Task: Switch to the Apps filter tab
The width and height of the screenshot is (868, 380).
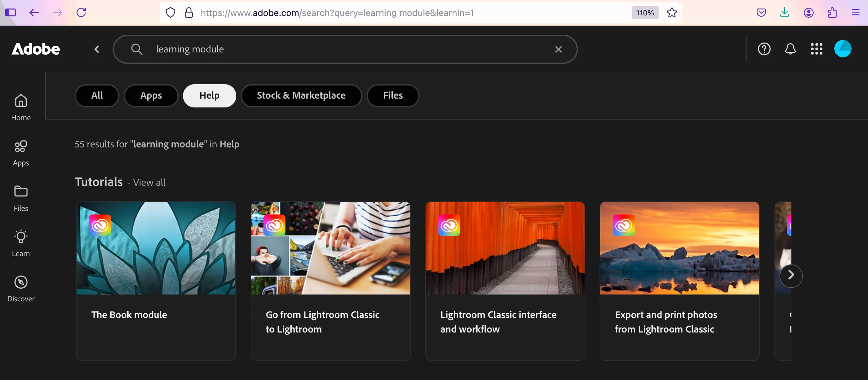Action: pos(151,95)
